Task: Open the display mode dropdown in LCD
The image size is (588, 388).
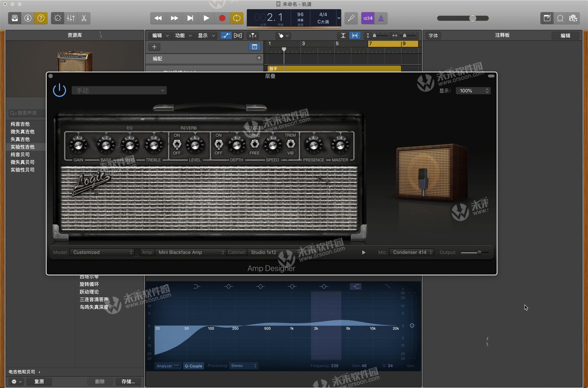Action: [338, 18]
